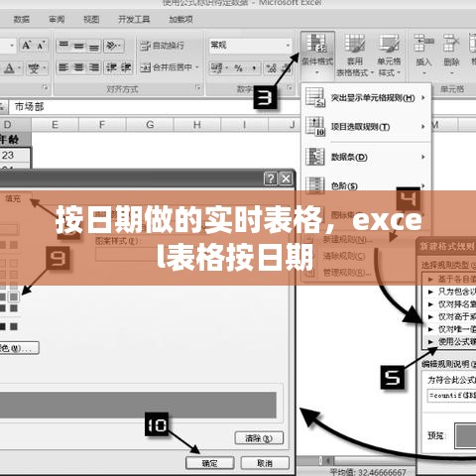Expand the dropdown arrow under 插入

[424, 73]
